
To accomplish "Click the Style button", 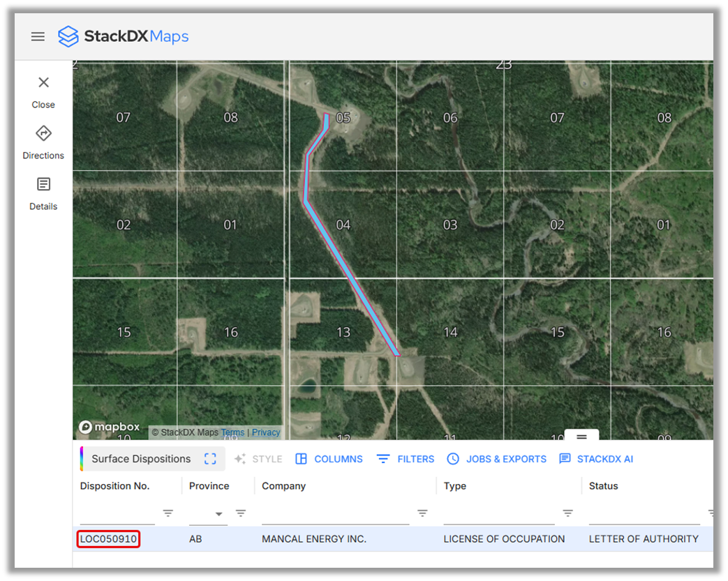I will coord(258,459).
